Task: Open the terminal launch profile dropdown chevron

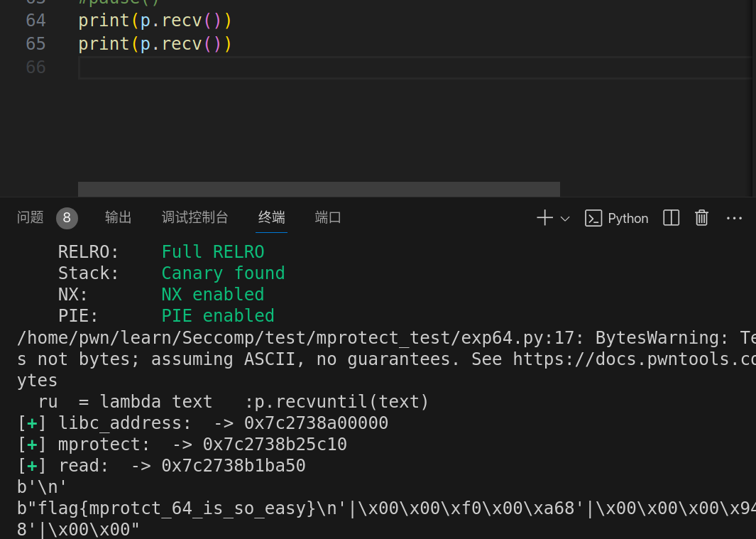Action: [565, 219]
